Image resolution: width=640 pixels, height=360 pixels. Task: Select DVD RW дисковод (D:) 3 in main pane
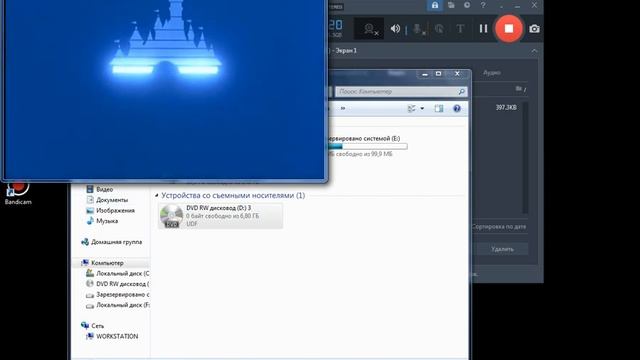(x=220, y=216)
